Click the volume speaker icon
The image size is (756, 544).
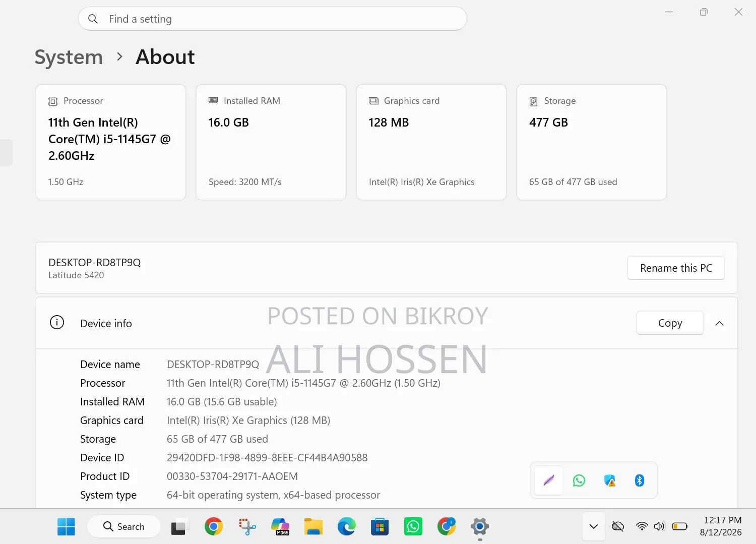coord(660,526)
